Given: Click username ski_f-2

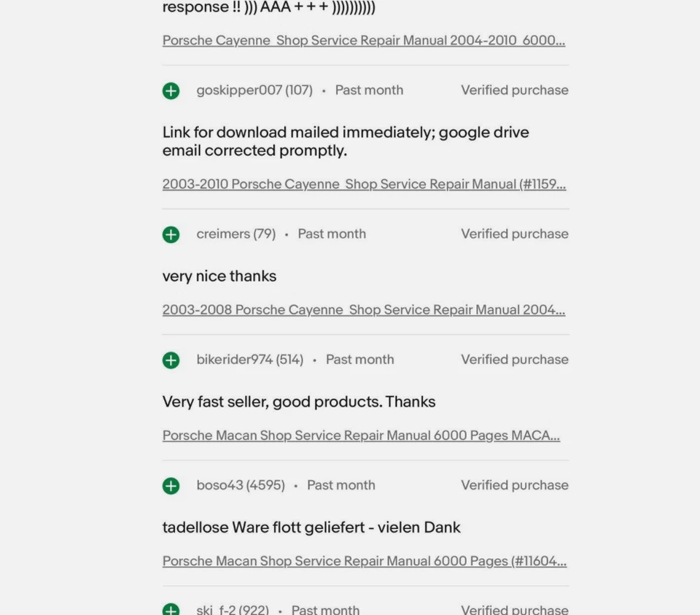Looking at the screenshot, I should pyautogui.click(x=216, y=610).
